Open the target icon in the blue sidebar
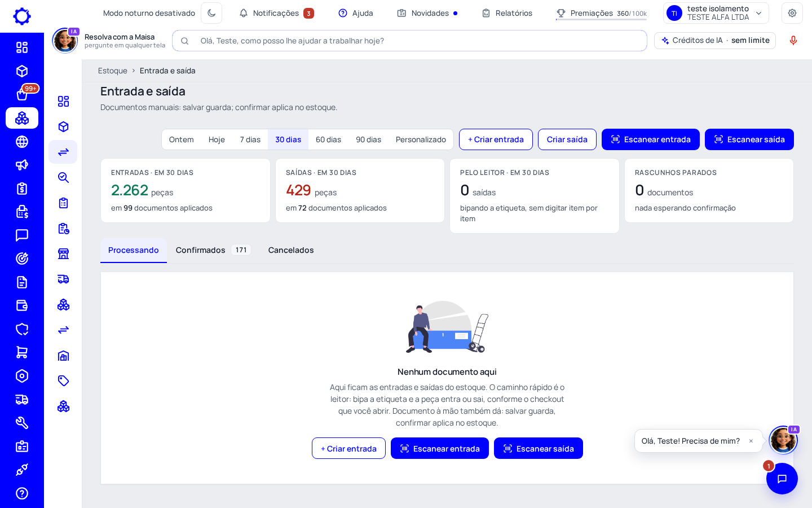 point(22,259)
